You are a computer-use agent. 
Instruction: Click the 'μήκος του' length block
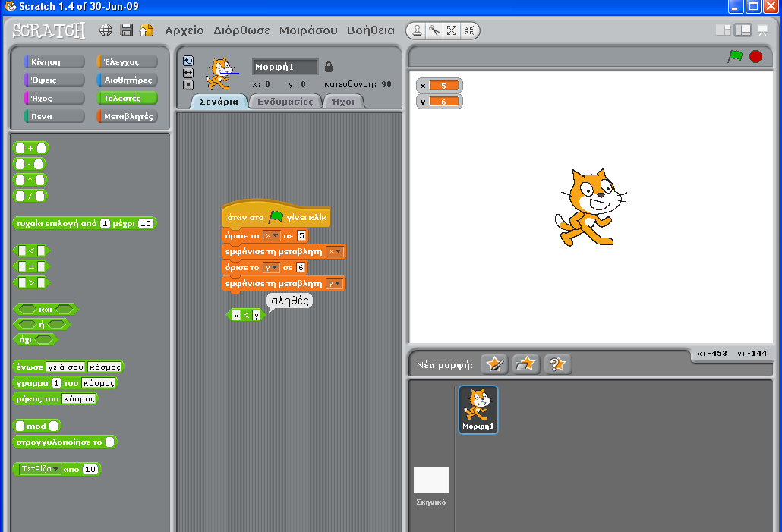click(55, 399)
